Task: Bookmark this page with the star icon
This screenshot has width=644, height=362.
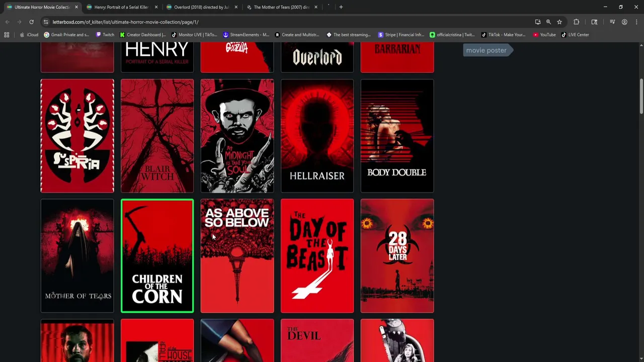Action: [x=559, y=22]
